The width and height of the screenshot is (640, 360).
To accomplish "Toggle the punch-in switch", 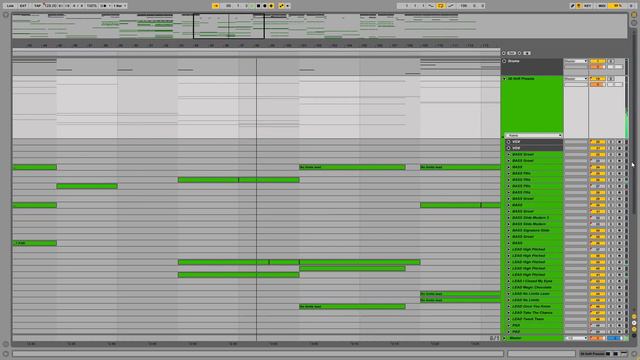I will click(431, 6).
